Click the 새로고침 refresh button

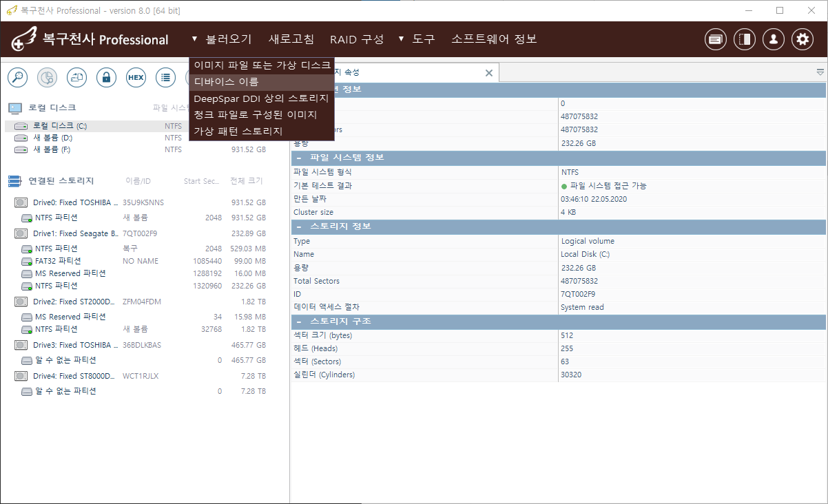coord(291,39)
